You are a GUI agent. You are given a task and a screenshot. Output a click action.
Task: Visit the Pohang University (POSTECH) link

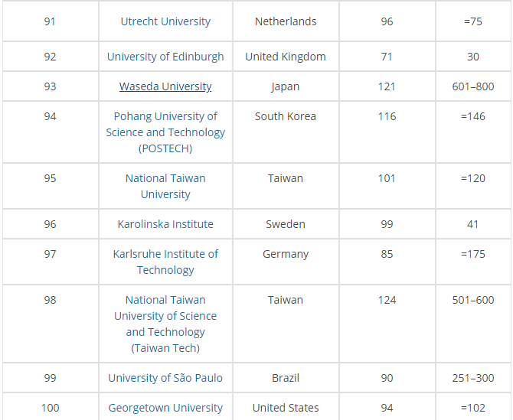(165, 132)
